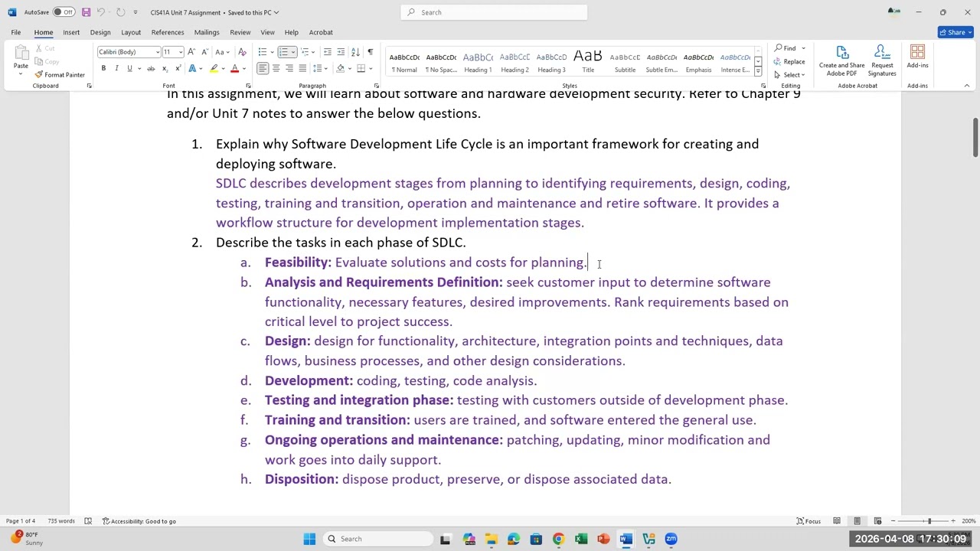Click Format Painter

pos(60,75)
